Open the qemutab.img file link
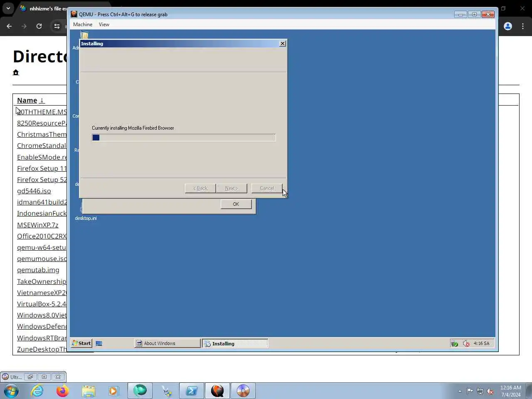 click(38, 270)
